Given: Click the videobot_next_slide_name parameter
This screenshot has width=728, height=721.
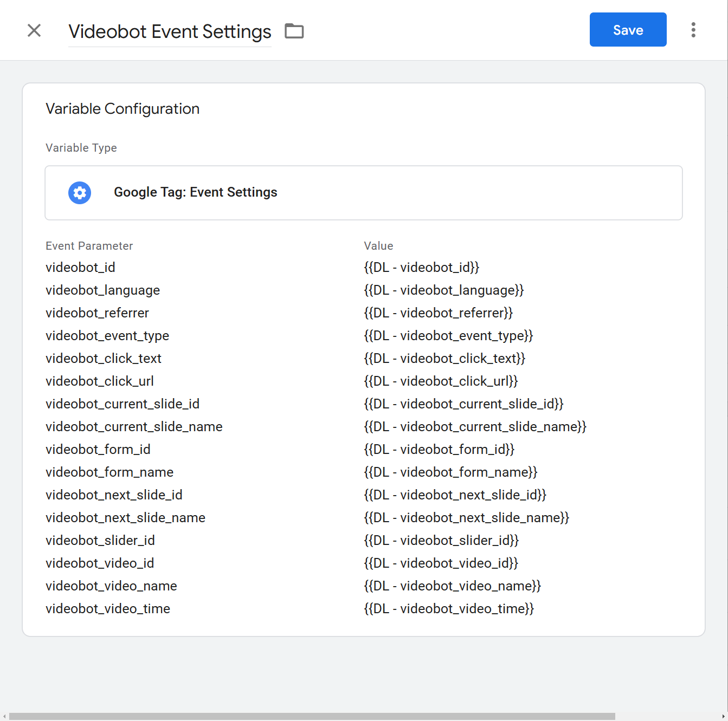Looking at the screenshot, I should [x=125, y=517].
